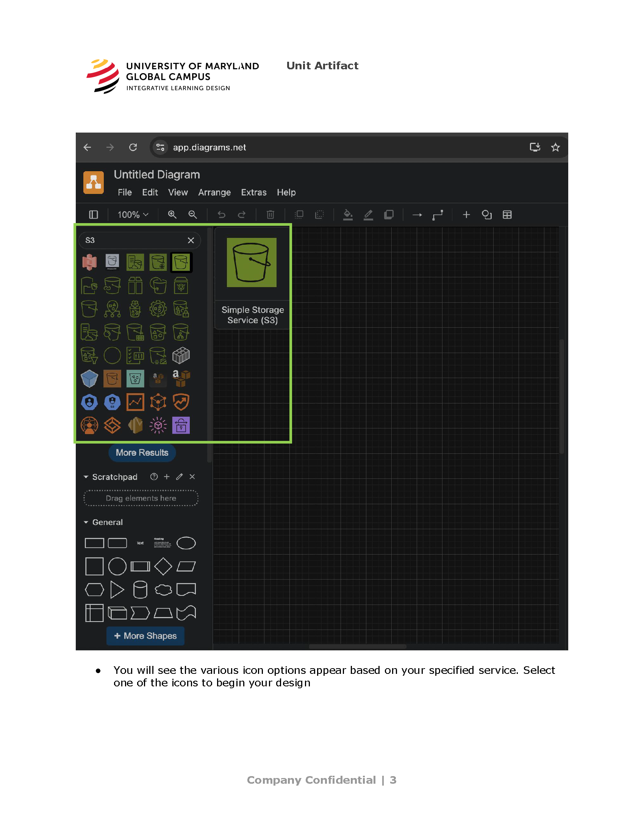Image resolution: width=644 pixels, height=825 pixels.
Task: Click the browser forward arrow
Action: (x=110, y=147)
